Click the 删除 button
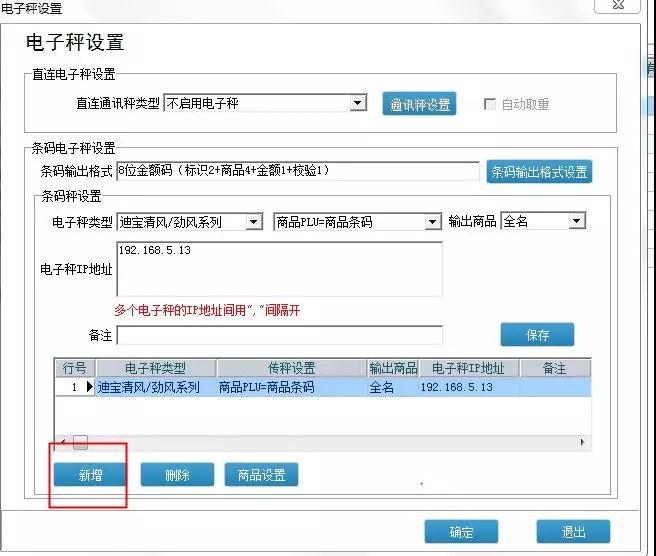The width and height of the screenshot is (656, 556). (177, 475)
